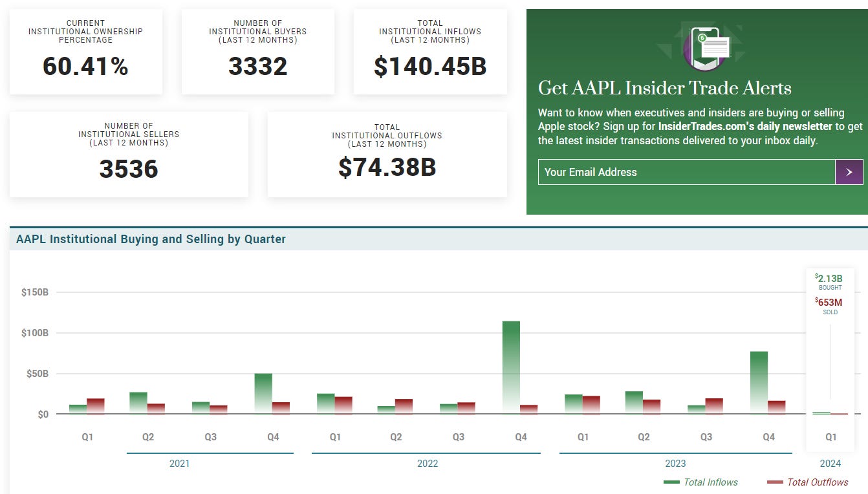Click the Q1 2021 red outflows bar
The image size is (868, 494).
pyautogui.click(x=96, y=406)
